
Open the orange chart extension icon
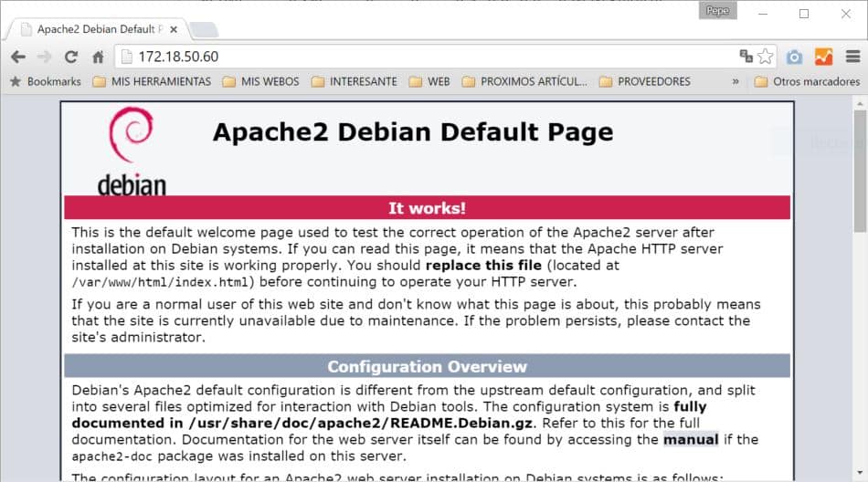tap(823, 57)
